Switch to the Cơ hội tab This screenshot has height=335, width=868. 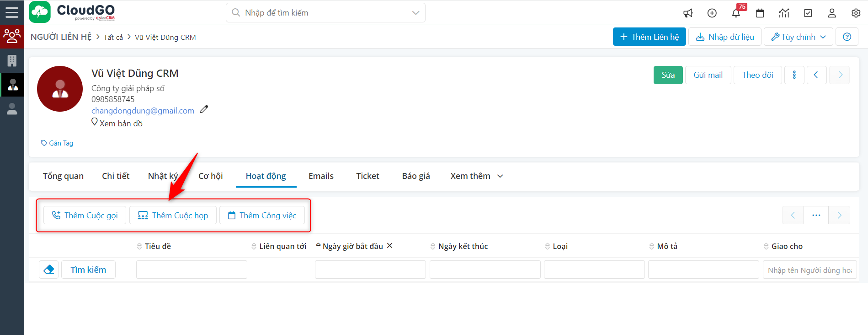point(210,176)
